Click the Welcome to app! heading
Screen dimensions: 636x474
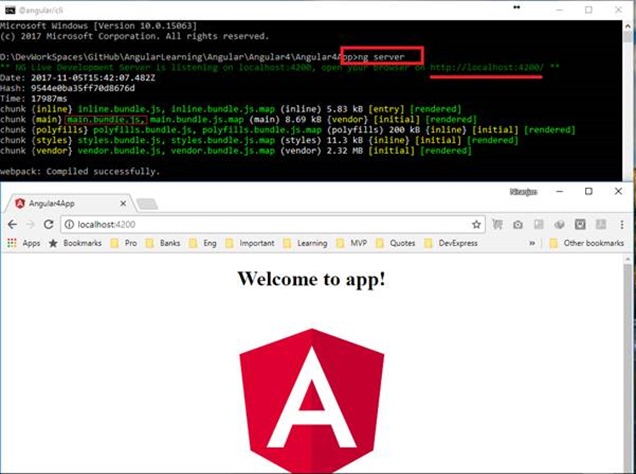pos(311,279)
